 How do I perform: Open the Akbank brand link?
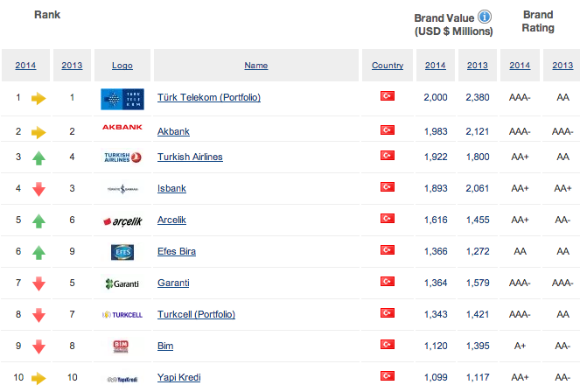(173, 131)
